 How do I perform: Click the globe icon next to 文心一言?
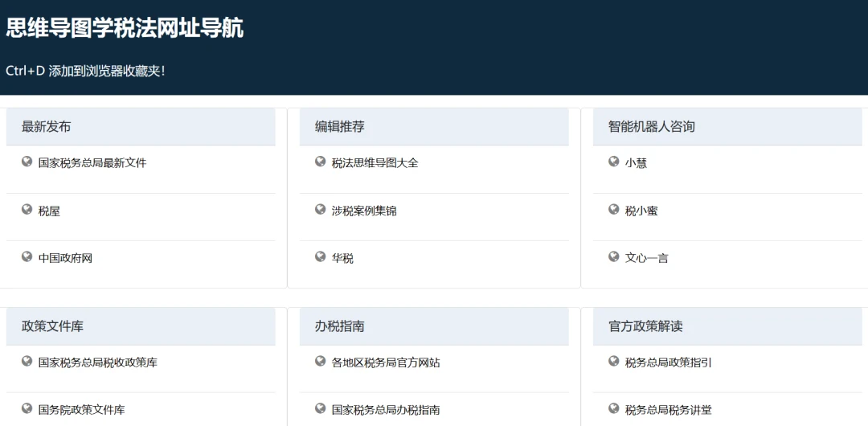(613, 256)
